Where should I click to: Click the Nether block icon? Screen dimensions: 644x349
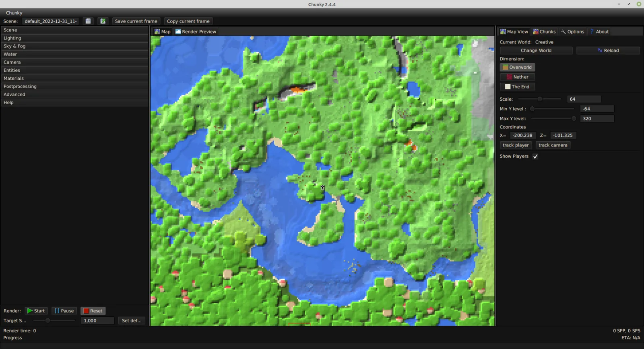[509, 77]
